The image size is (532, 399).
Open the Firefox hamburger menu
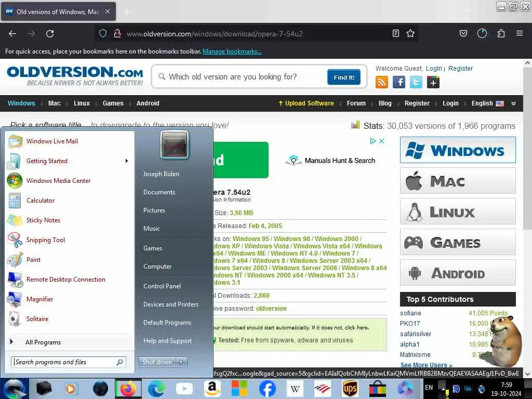(519, 33)
